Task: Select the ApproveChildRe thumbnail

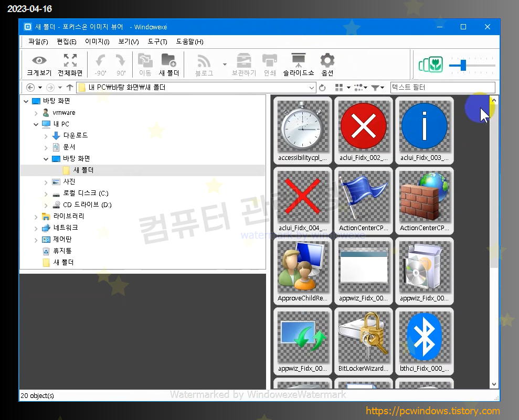Action: coord(302,271)
